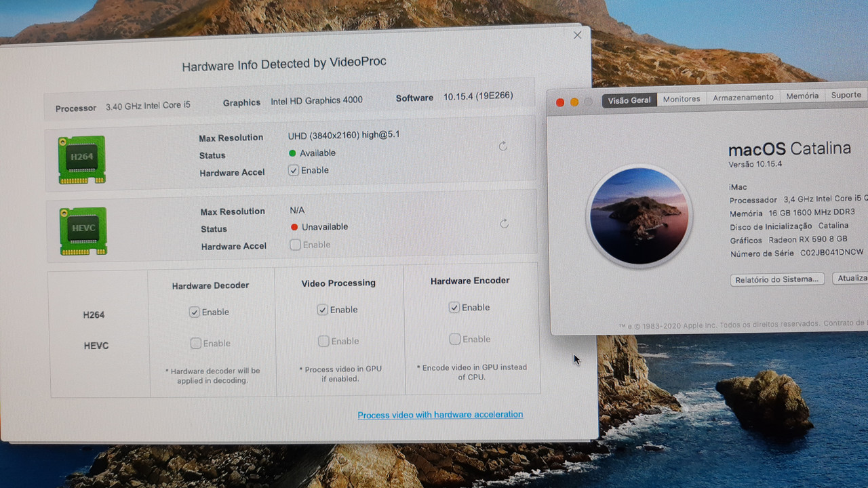Viewport: 868px width, 488px height.
Task: Click the Hardware Encoder column header
Action: point(470,281)
